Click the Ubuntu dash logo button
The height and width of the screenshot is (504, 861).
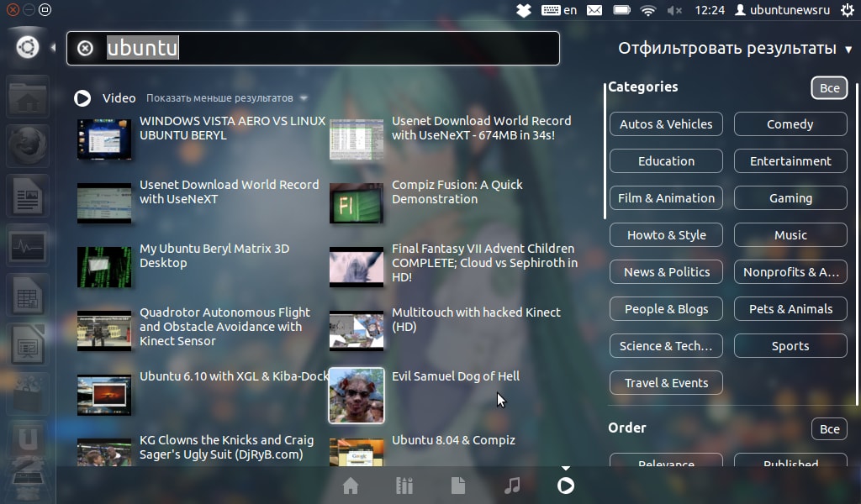click(28, 47)
